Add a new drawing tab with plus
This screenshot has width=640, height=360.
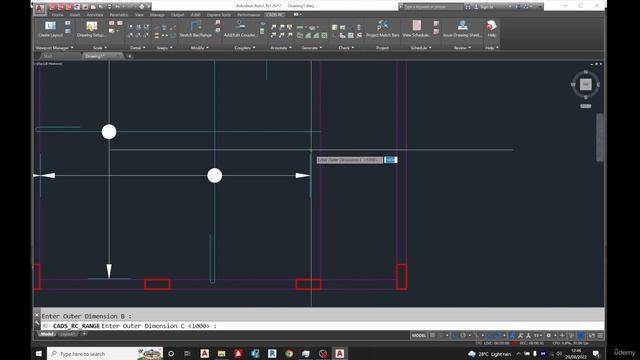129,56
